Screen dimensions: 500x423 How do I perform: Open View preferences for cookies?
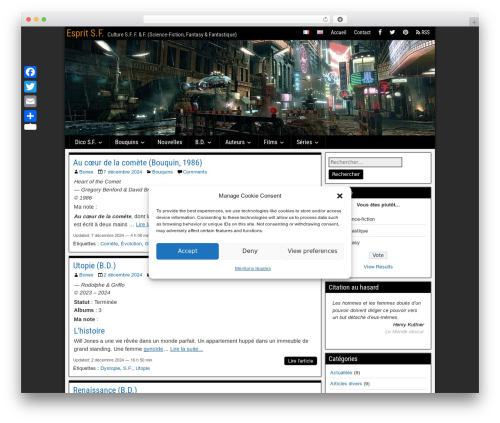pyautogui.click(x=312, y=251)
